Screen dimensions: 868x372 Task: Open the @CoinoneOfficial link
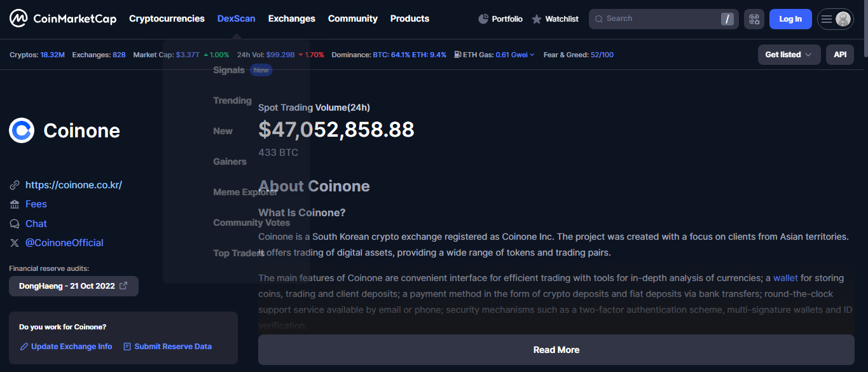coord(64,243)
